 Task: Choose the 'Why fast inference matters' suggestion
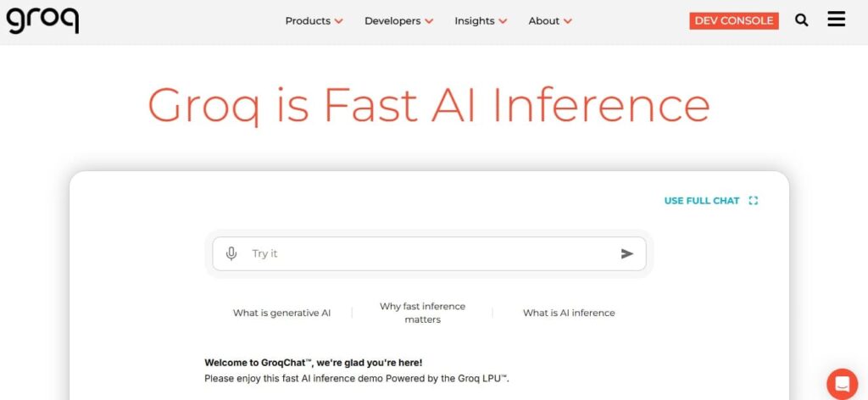(x=422, y=313)
